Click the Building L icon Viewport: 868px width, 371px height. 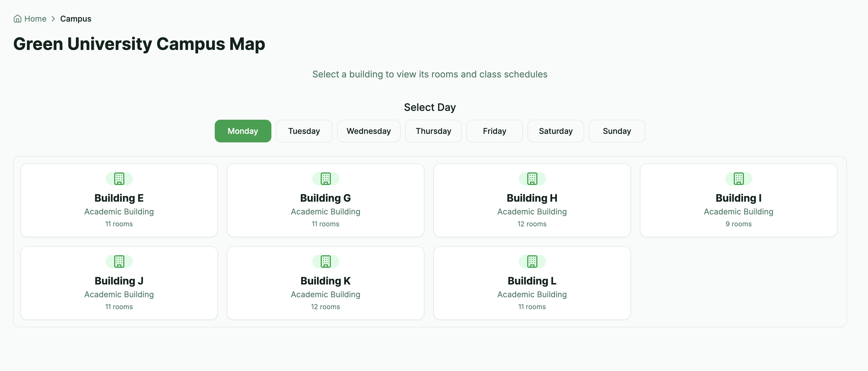(532, 261)
